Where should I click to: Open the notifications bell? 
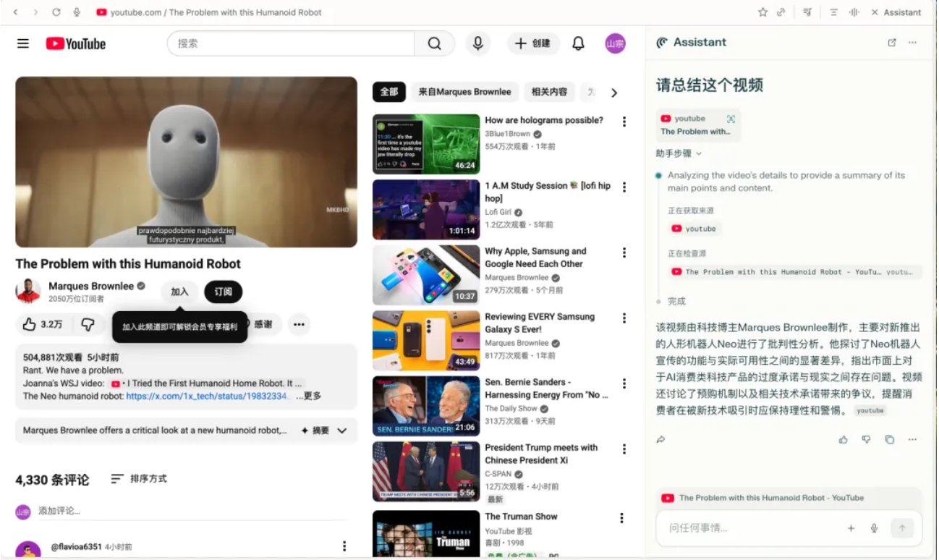578,43
